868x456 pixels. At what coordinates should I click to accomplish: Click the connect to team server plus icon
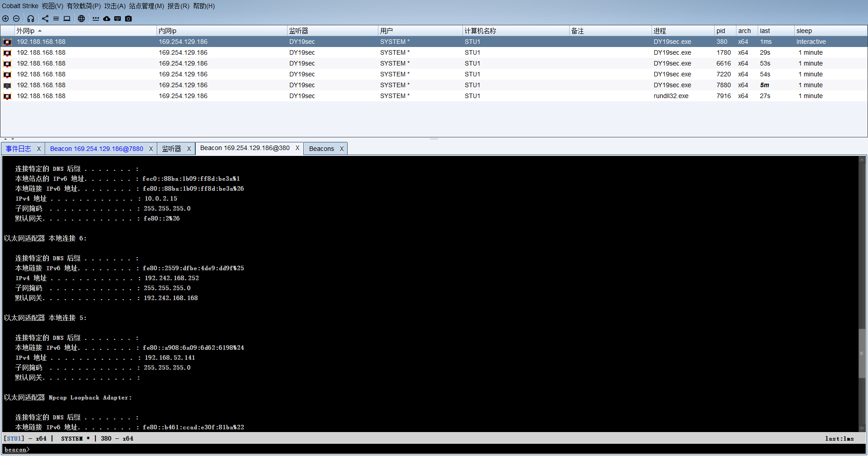tap(5, 19)
